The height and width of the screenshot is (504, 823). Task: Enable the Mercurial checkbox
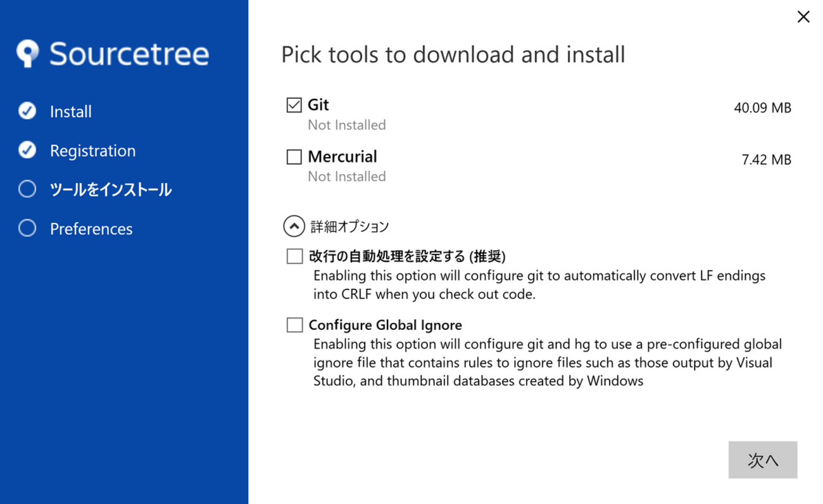tap(294, 156)
